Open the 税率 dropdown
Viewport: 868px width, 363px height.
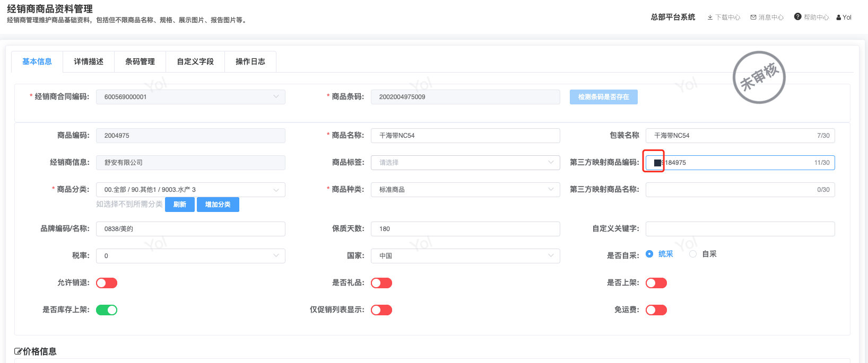(x=190, y=256)
